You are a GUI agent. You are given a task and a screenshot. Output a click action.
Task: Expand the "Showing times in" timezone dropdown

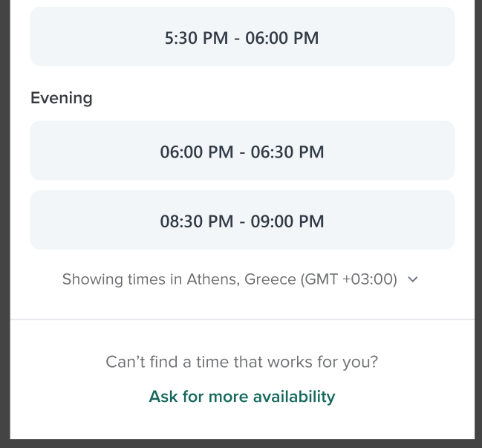coord(240,280)
